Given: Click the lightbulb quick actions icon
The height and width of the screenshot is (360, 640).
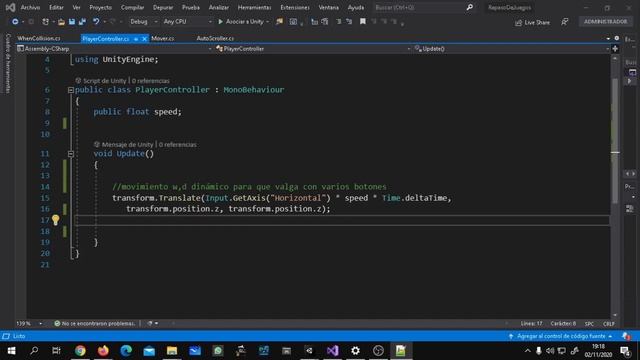Looking at the screenshot, I should pyautogui.click(x=56, y=220).
